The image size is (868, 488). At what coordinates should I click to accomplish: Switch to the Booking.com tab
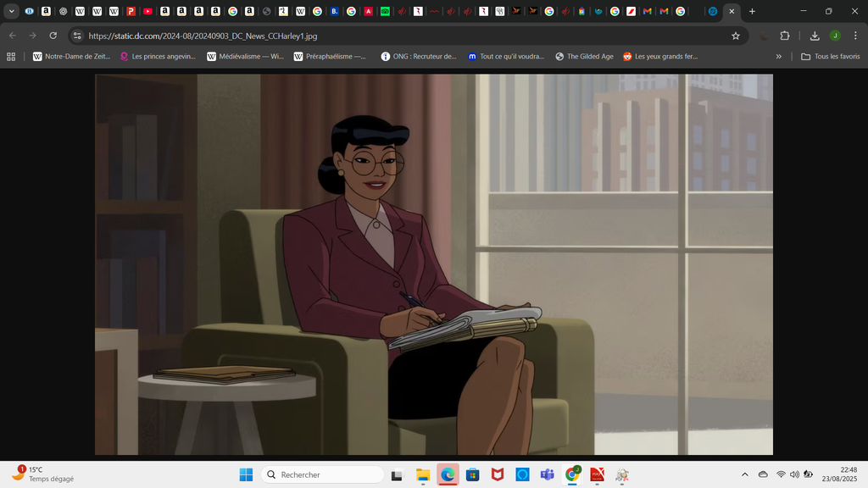[334, 11]
